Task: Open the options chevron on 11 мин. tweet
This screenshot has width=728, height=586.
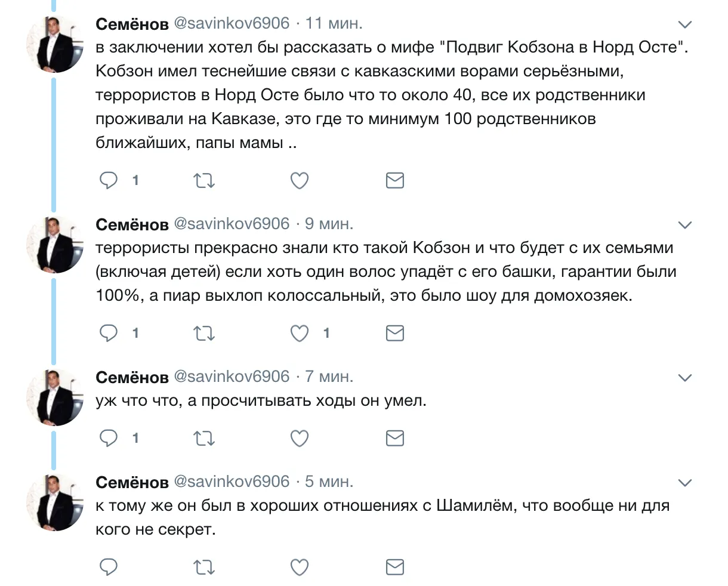Action: (685, 24)
